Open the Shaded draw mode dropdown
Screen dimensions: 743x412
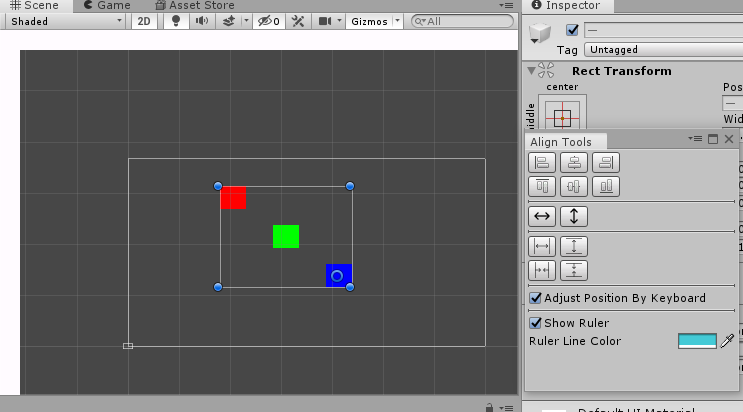pos(66,21)
